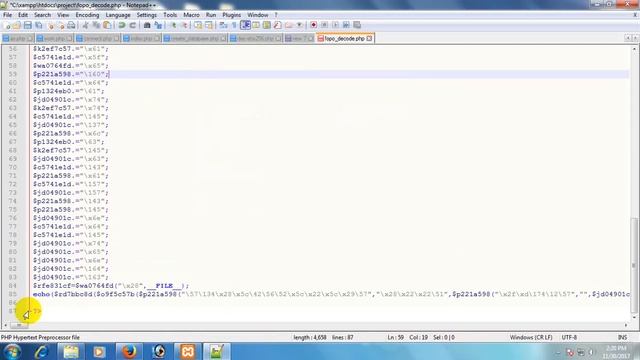Open Firefox from the taskbar
The width and height of the screenshot is (640, 360).
tap(129, 351)
